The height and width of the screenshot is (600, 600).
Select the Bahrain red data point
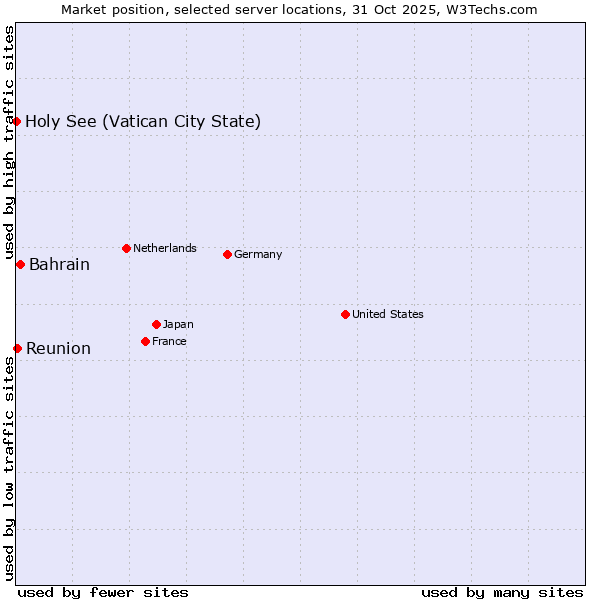[x=20, y=264]
